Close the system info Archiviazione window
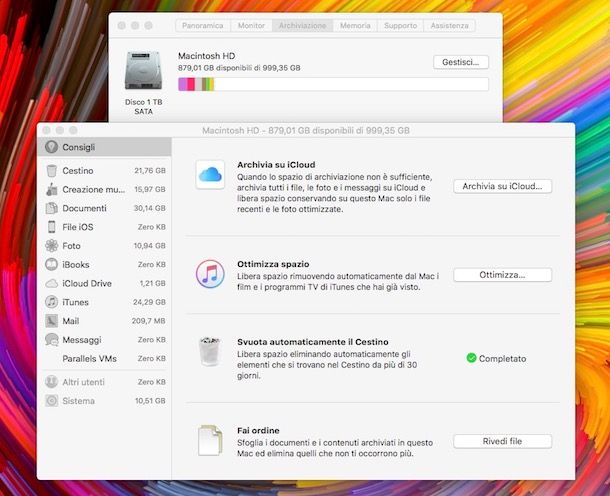The image size is (610, 496). point(121,26)
